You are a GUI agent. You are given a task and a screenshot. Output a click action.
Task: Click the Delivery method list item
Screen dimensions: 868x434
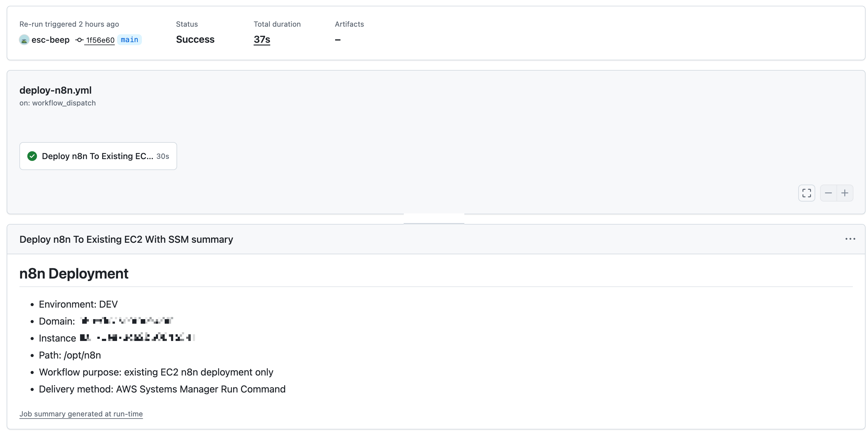point(162,389)
